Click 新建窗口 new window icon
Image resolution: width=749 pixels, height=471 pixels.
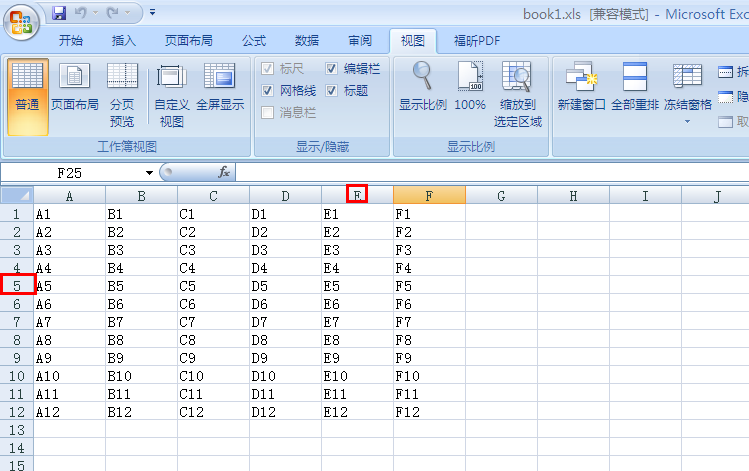pyautogui.click(x=581, y=87)
